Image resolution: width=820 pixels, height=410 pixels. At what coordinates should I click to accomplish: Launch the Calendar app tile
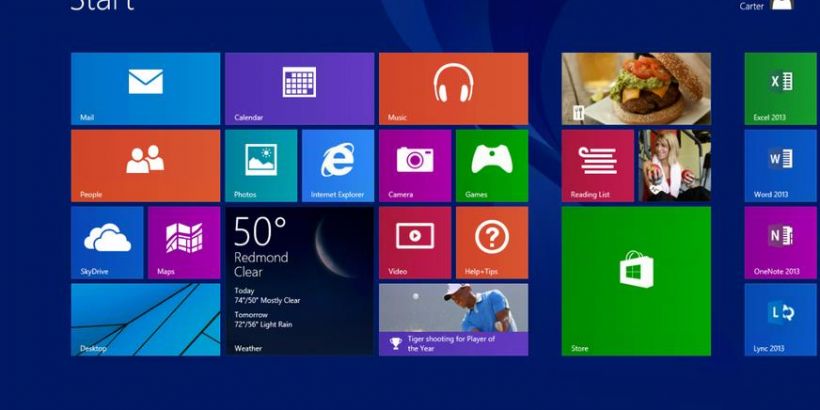point(299,88)
